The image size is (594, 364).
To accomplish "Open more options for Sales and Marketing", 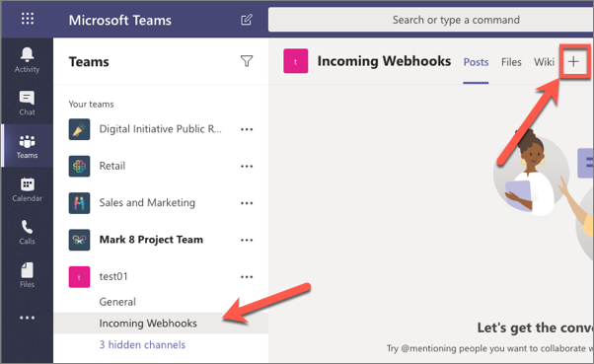I will (247, 203).
